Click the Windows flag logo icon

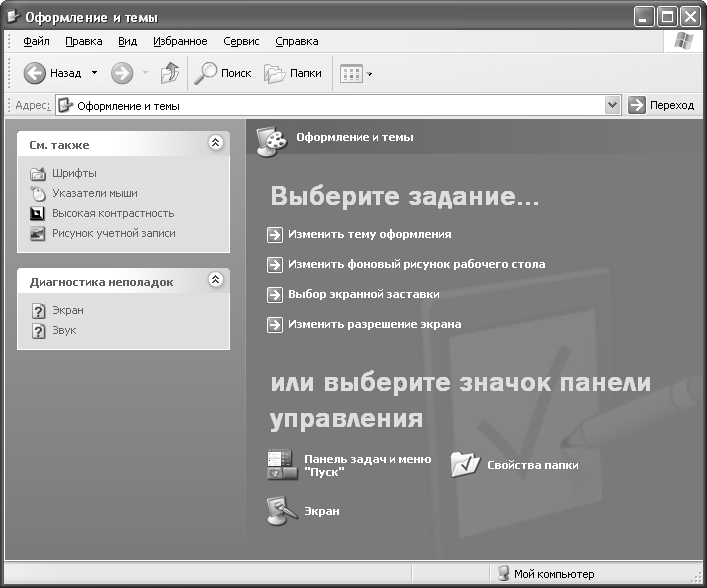coord(684,41)
